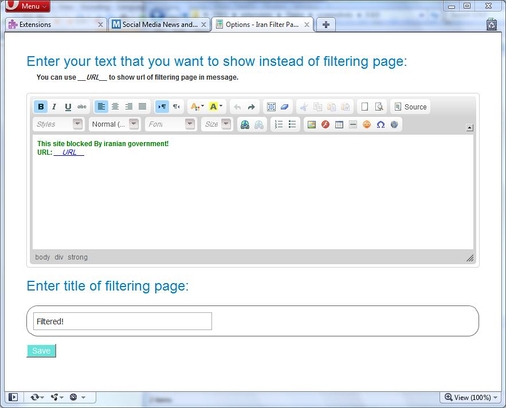Select the strong element path
The height and width of the screenshot is (408, 506).
point(78,257)
